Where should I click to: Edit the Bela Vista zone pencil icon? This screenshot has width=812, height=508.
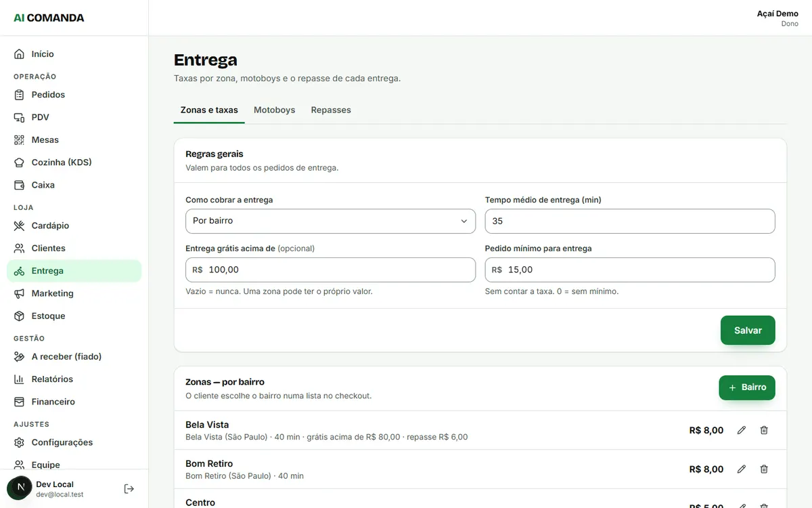coord(742,430)
